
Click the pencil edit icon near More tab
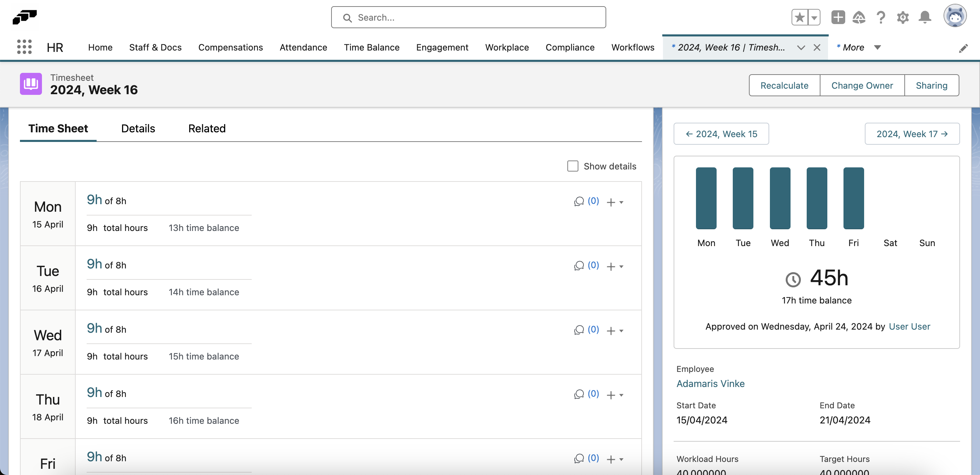(963, 48)
